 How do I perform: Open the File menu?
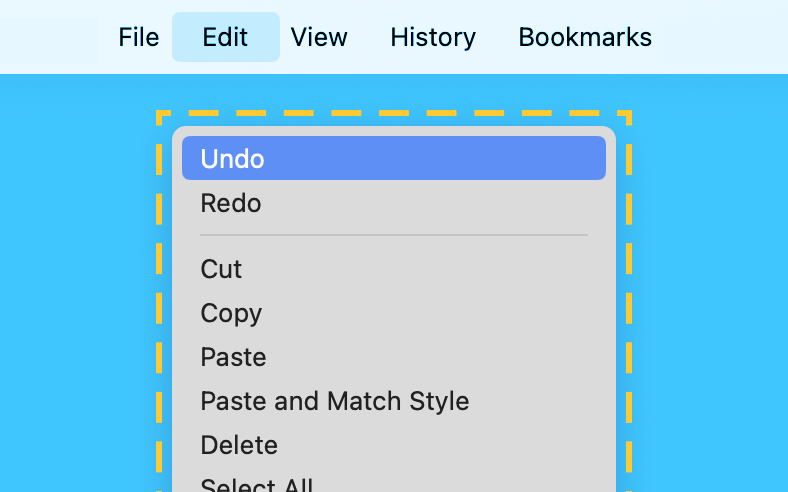(x=138, y=38)
